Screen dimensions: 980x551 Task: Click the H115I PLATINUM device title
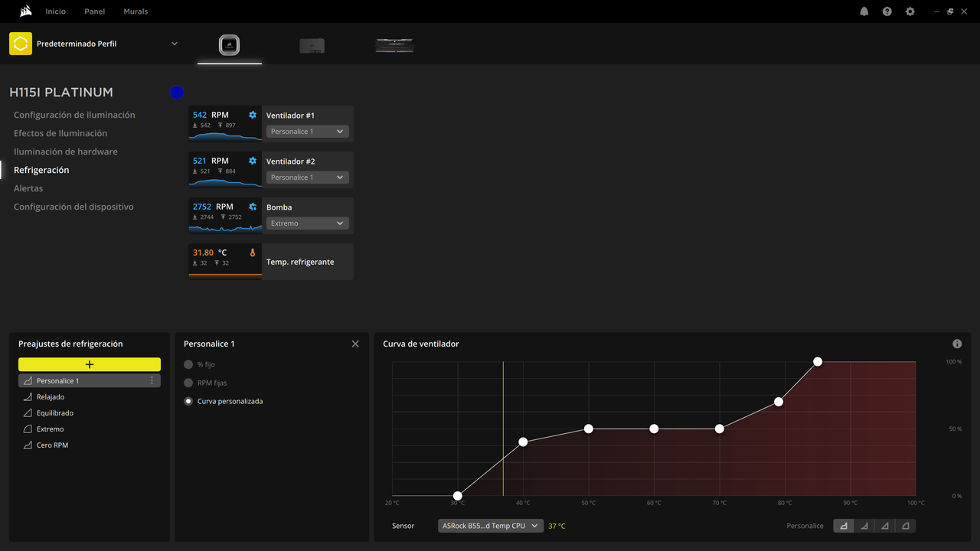pyautogui.click(x=61, y=92)
